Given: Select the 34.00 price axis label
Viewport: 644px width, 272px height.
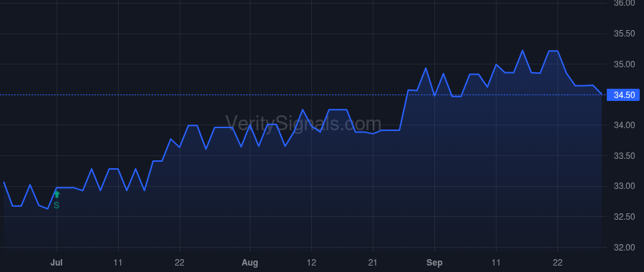Looking at the screenshot, I should (624, 125).
